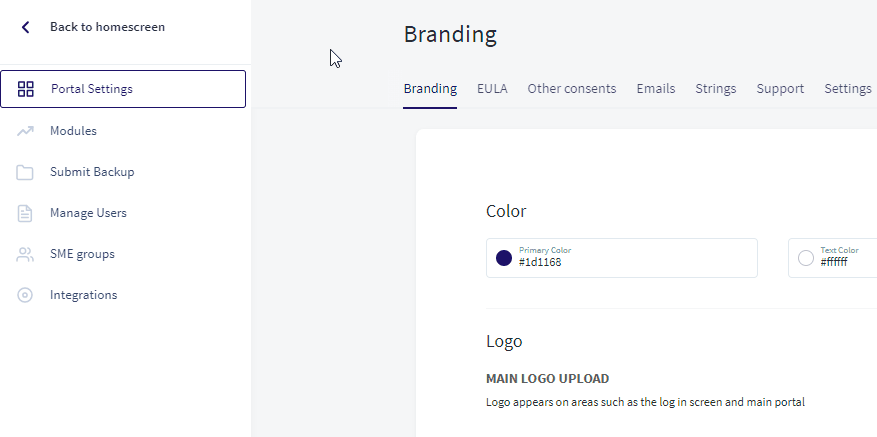Click the back chevron arrow icon
Image resolution: width=877 pixels, height=437 pixels.
click(x=25, y=27)
